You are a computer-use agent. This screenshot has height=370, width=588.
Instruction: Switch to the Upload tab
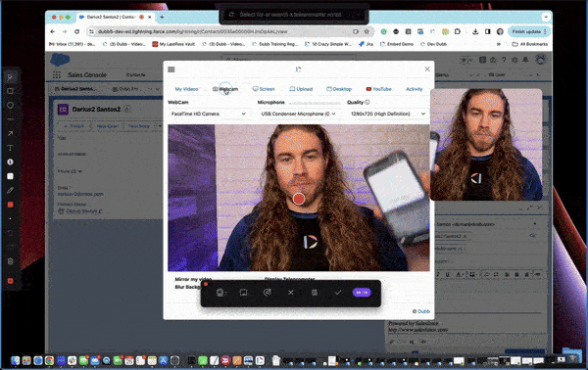click(x=301, y=89)
